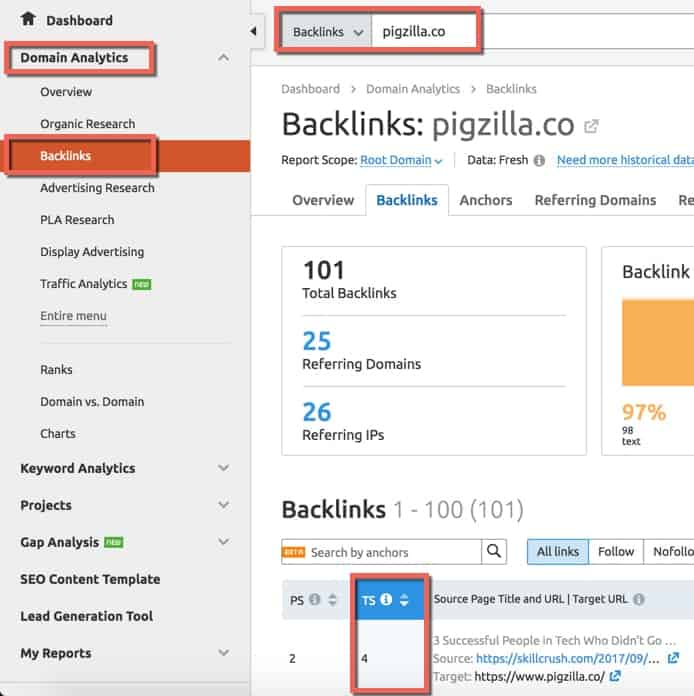Open Overview in the sidebar
Screen dimensions: 694x696
(x=66, y=92)
